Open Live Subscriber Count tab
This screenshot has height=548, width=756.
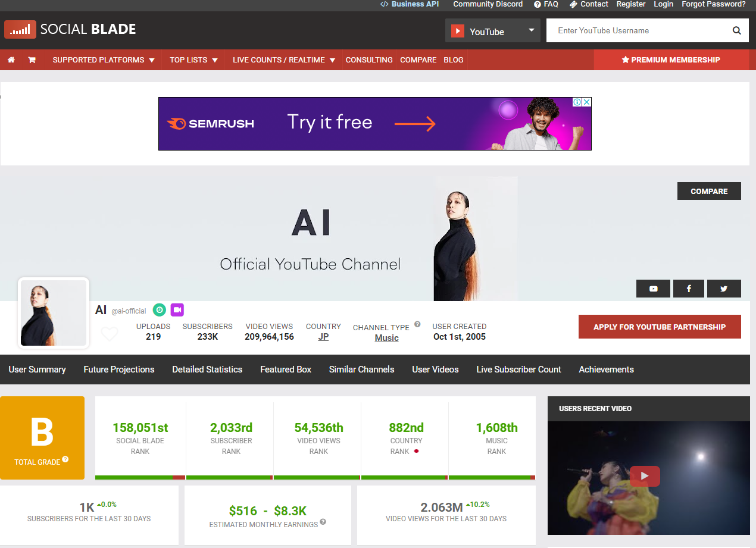point(518,369)
